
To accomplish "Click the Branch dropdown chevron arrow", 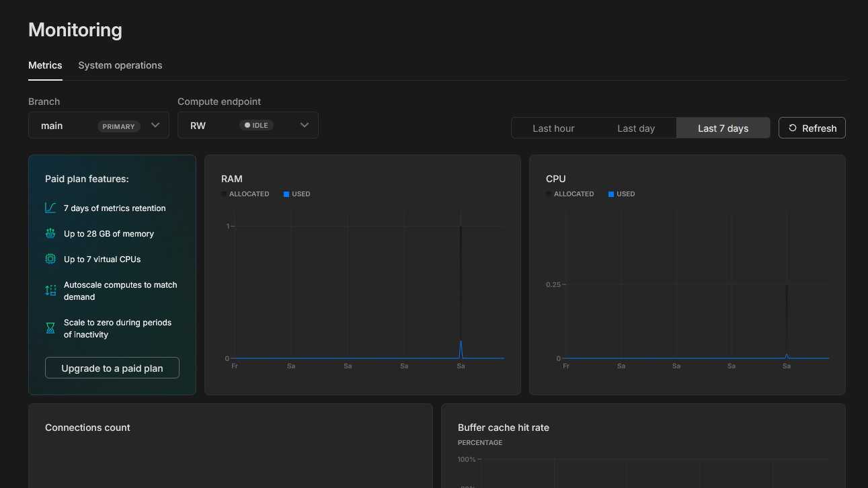I will pos(155,126).
